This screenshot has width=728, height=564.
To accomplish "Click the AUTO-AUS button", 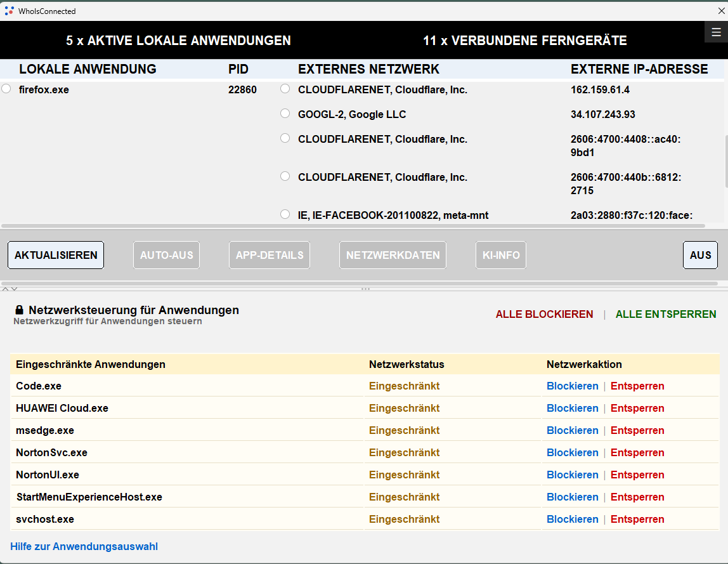I will coord(167,255).
